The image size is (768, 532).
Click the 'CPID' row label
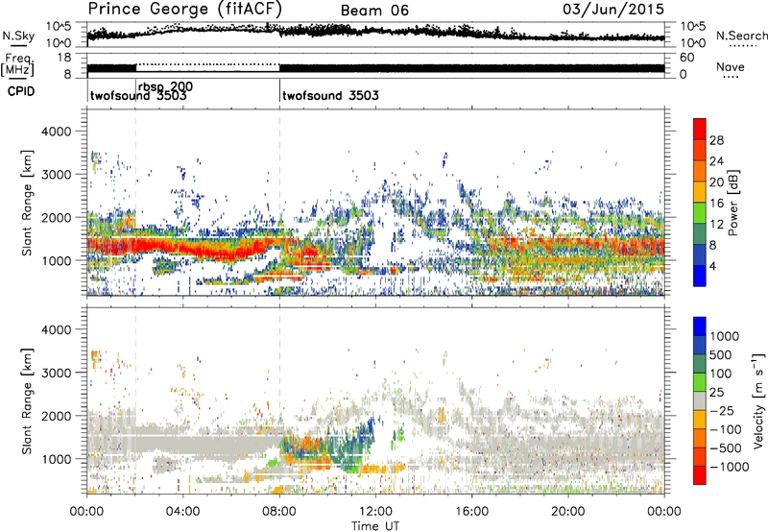point(21,91)
